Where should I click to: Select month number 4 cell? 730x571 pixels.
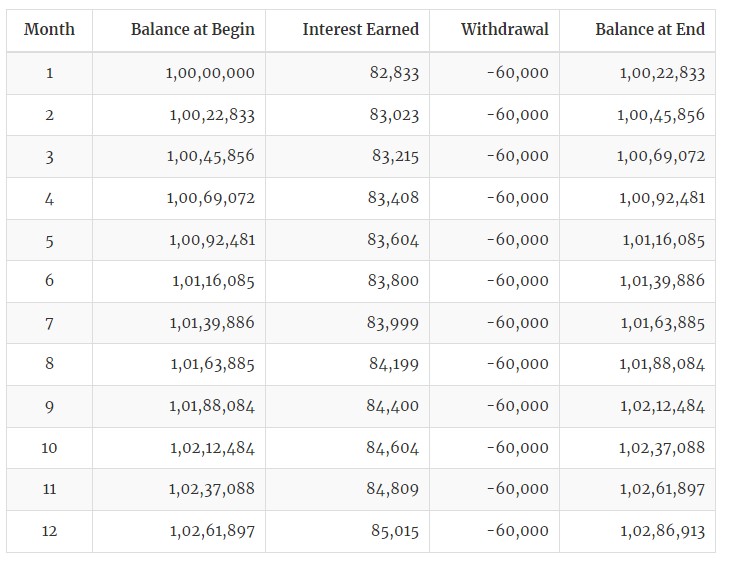49,199
